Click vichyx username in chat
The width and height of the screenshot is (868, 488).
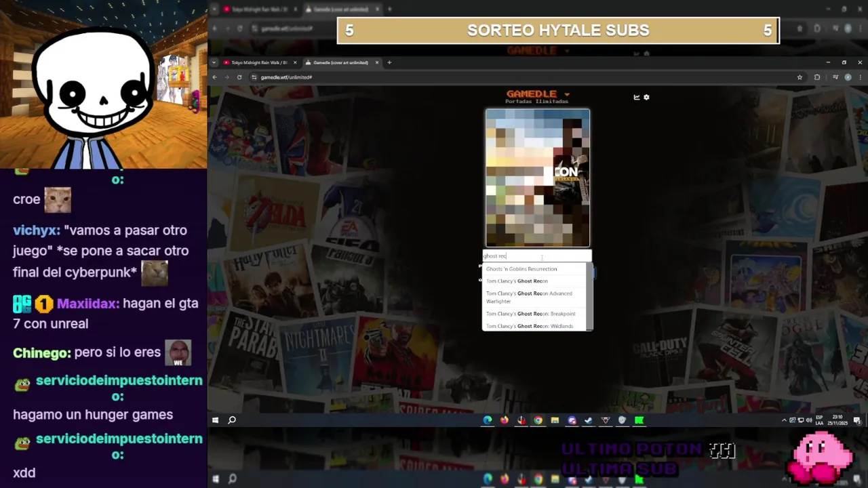pos(35,230)
